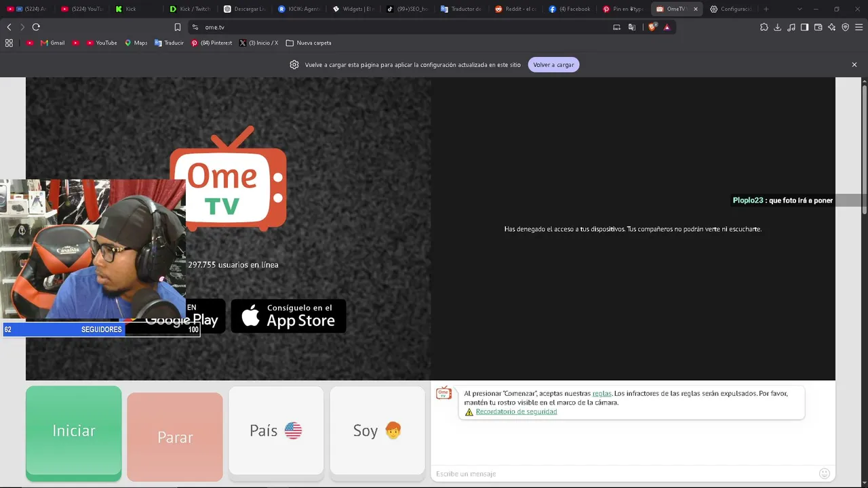Click the settings gear in the notification bar
The height and width of the screenshot is (488, 868).
pos(294,65)
